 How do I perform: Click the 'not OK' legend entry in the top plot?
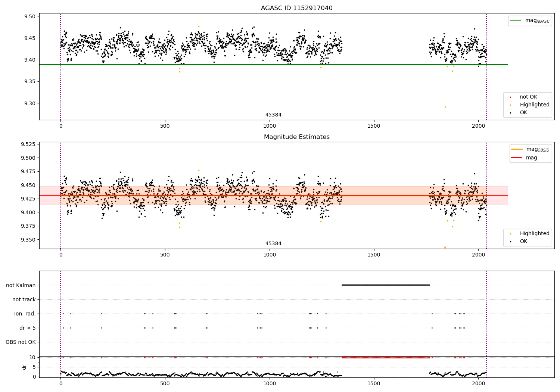point(528,97)
